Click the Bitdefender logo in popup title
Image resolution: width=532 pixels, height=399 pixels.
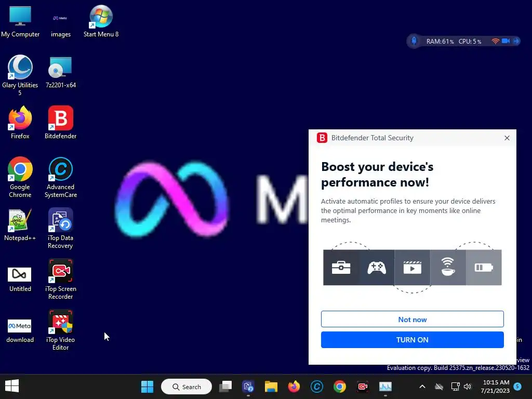pos(322,138)
